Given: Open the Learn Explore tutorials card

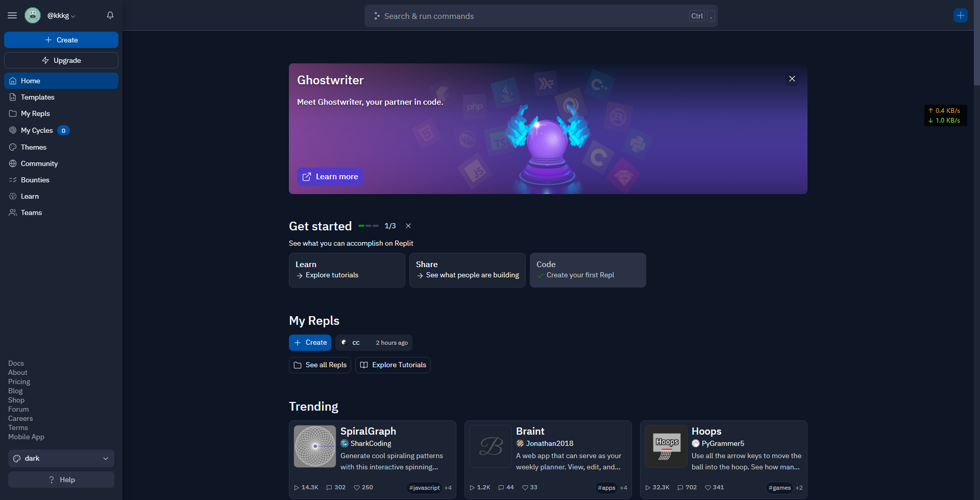Looking at the screenshot, I should point(347,270).
